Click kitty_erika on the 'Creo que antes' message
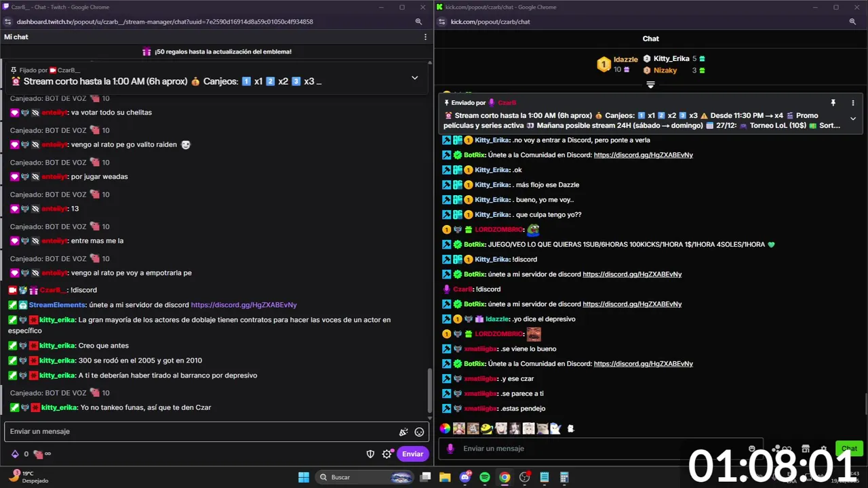This screenshot has width=868, height=488. [57, 346]
